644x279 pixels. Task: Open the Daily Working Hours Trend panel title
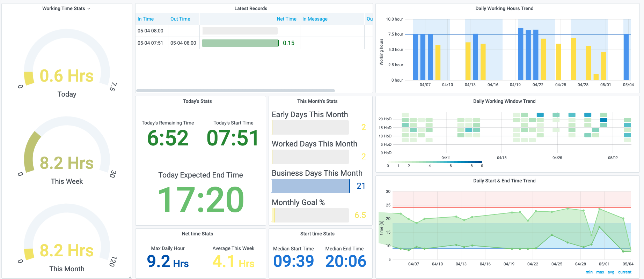click(x=504, y=8)
